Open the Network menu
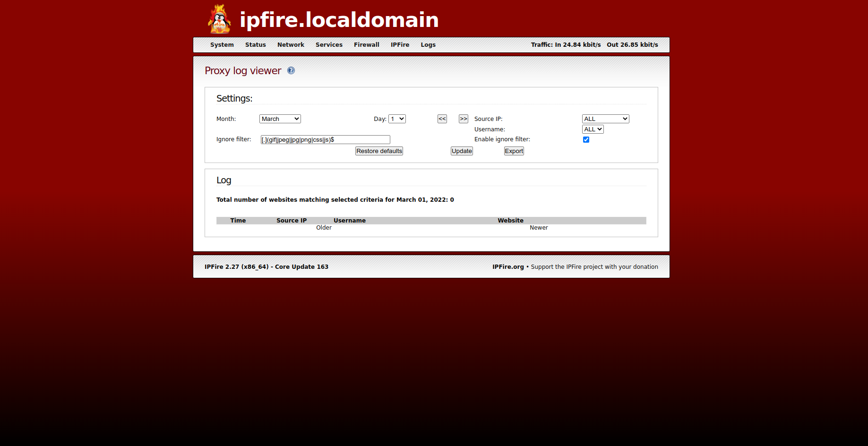Image resolution: width=868 pixels, height=446 pixels. point(291,45)
